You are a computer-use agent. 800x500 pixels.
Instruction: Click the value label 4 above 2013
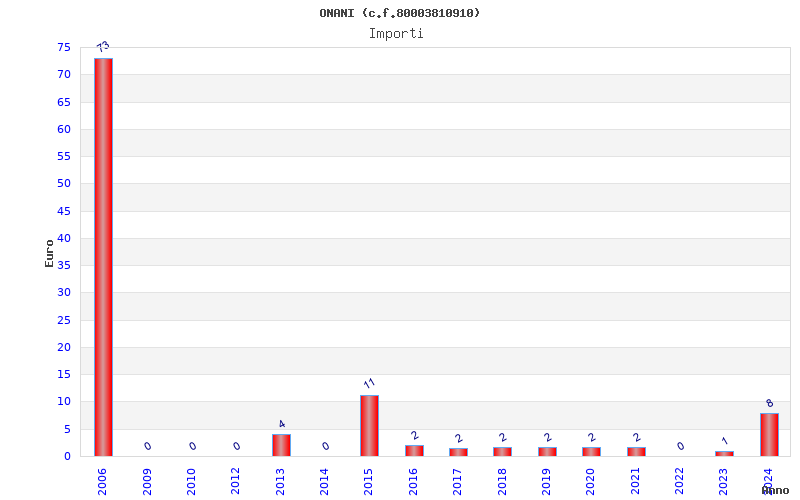point(282,424)
